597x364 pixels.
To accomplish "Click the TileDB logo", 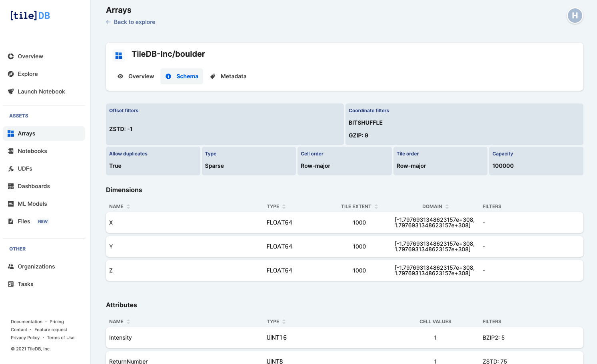I will click(30, 16).
